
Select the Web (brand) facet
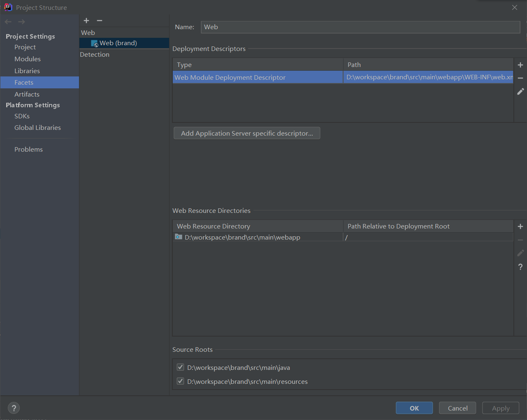(124, 43)
